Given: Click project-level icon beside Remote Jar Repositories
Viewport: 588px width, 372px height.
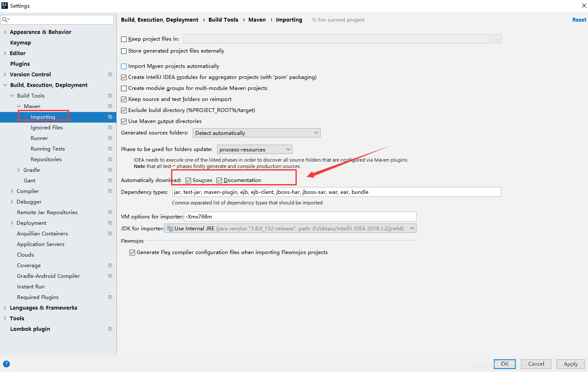Looking at the screenshot, I should pyautogui.click(x=110, y=212).
